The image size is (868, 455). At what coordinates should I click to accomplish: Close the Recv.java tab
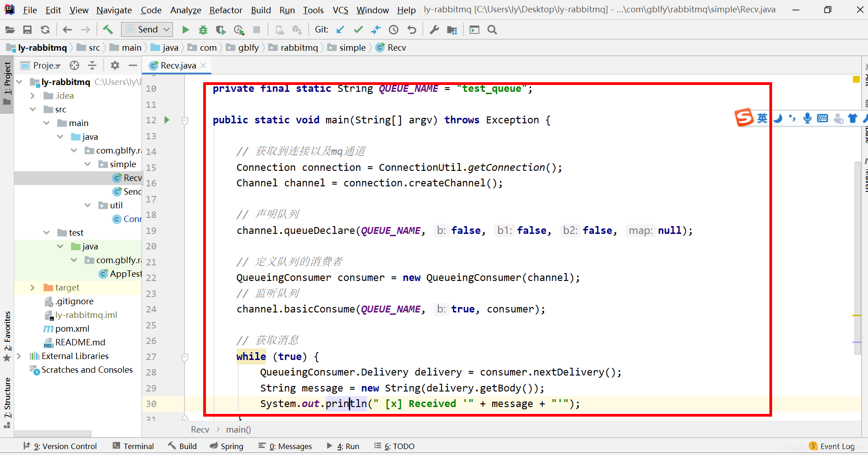coord(204,65)
